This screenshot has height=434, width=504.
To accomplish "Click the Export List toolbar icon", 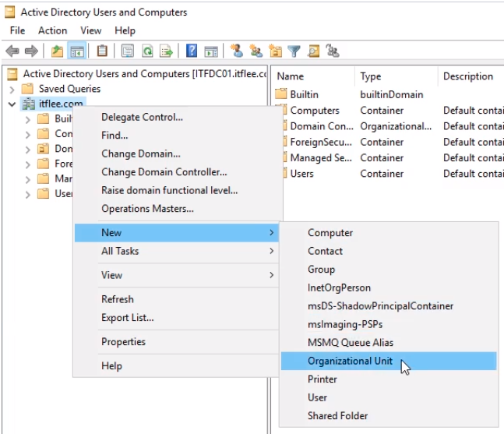I will (166, 51).
